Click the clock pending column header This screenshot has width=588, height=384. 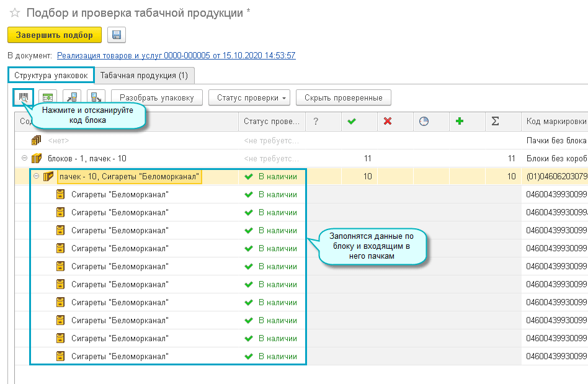tap(424, 122)
